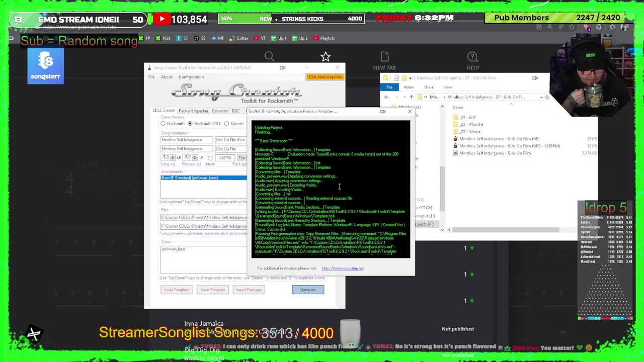Open Explorer Home ribbon tab

409,87
